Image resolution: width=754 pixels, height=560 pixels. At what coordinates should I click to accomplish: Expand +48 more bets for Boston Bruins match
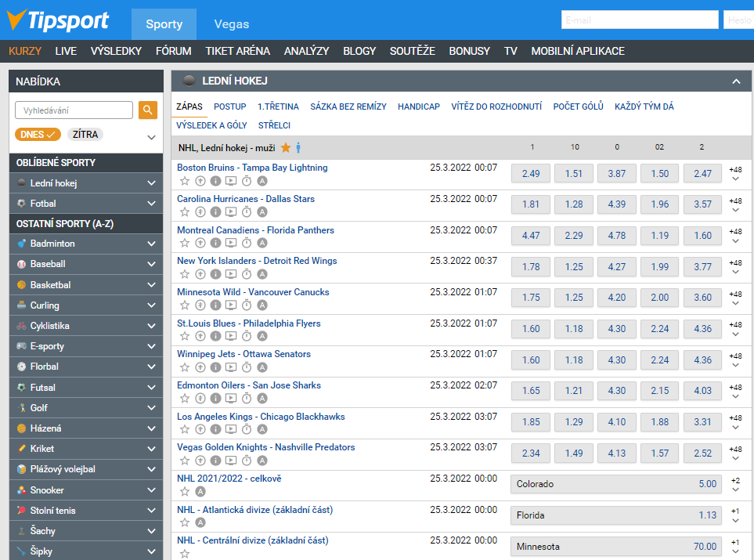735,174
